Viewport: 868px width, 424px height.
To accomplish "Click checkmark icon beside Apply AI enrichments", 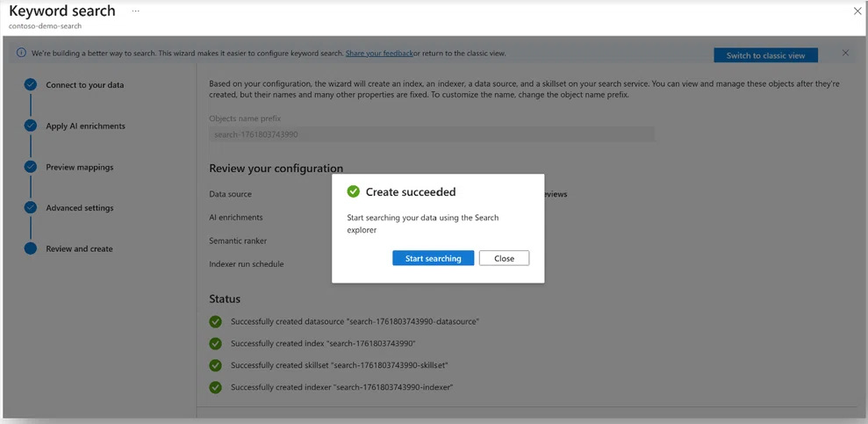I will (31, 126).
